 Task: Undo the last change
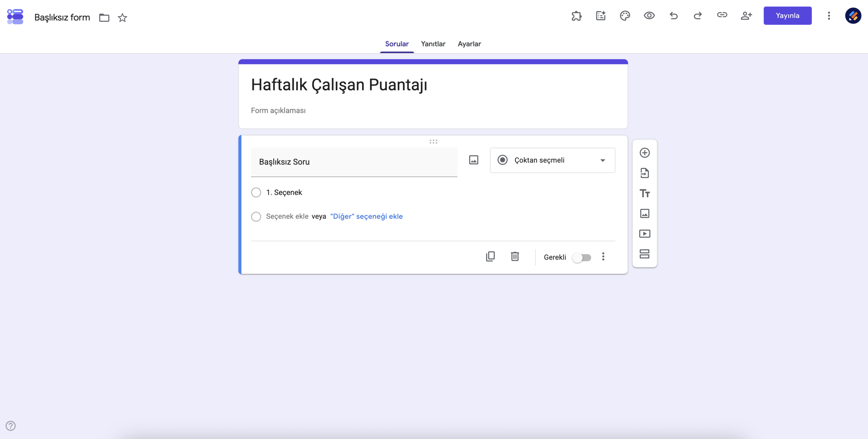(x=674, y=16)
